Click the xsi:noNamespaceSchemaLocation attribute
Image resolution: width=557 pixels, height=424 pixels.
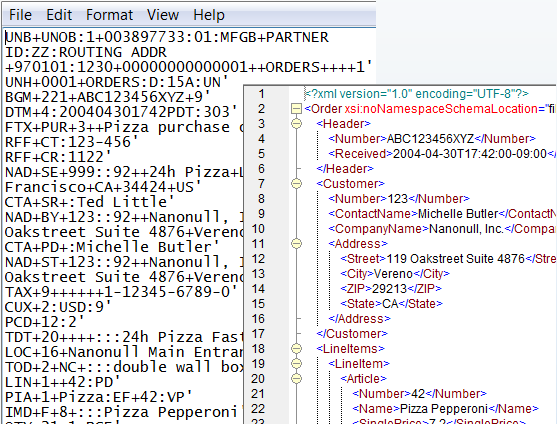click(443, 109)
